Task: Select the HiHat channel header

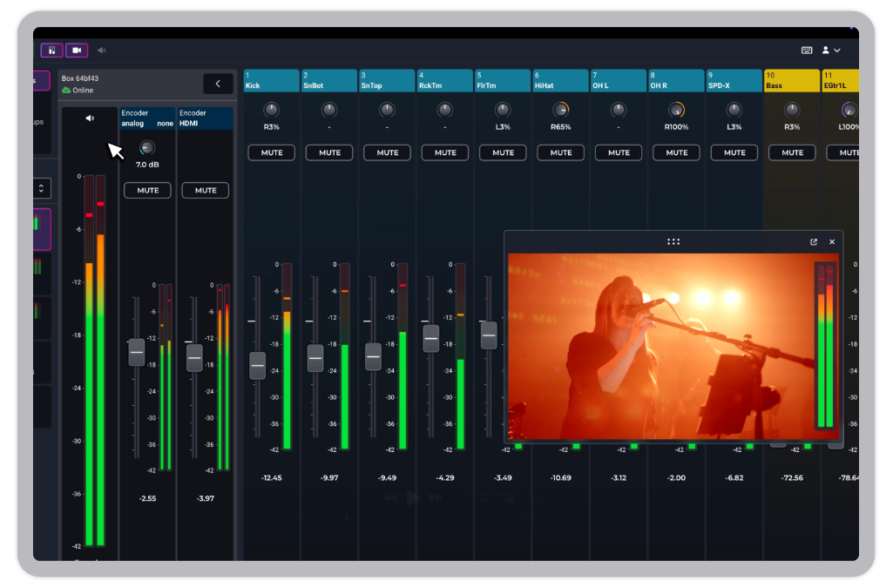Action: [560, 80]
